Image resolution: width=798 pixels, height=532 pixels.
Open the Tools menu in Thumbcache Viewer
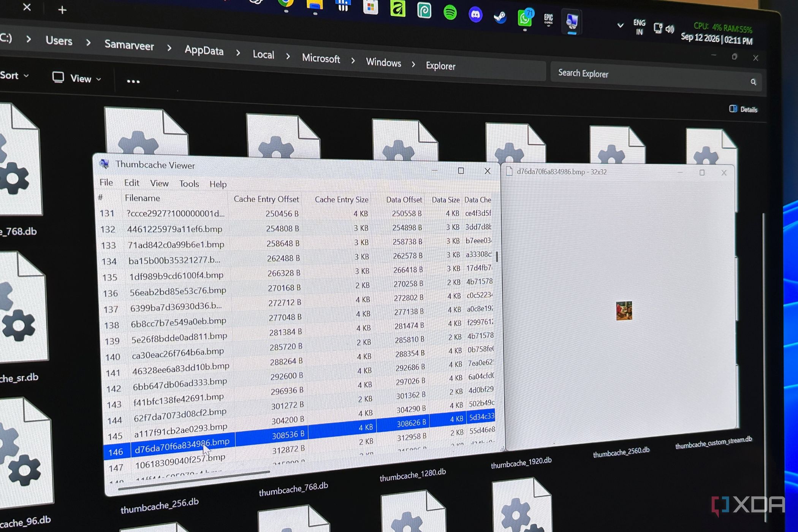tap(189, 184)
